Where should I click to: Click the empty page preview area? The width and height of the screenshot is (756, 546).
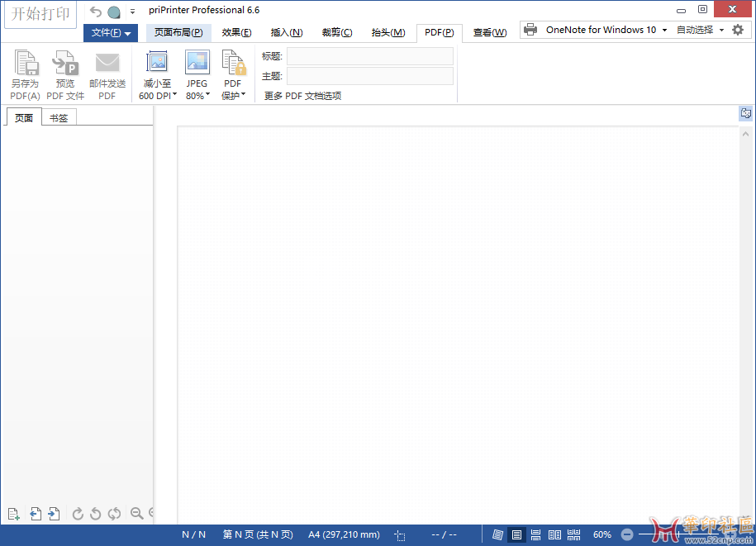point(457,325)
